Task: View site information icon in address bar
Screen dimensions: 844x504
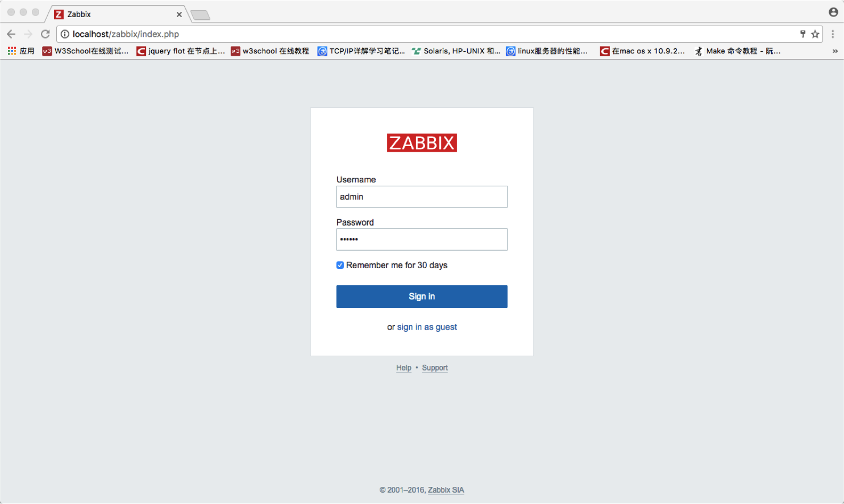Action: (65, 34)
